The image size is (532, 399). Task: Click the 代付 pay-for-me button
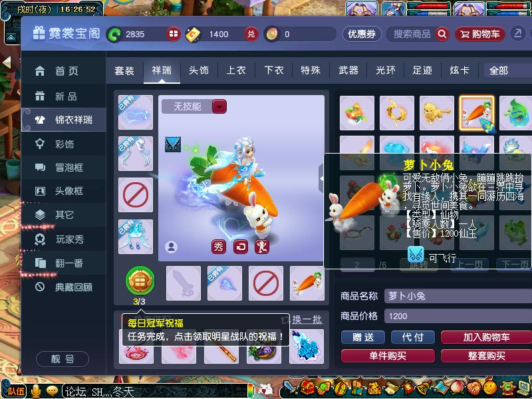click(413, 337)
